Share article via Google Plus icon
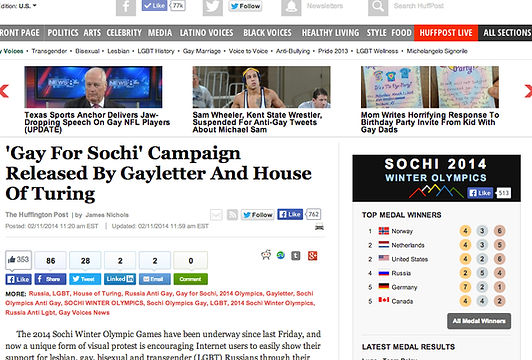Image resolution: width=532 pixels, height=360 pixels. click(x=312, y=255)
